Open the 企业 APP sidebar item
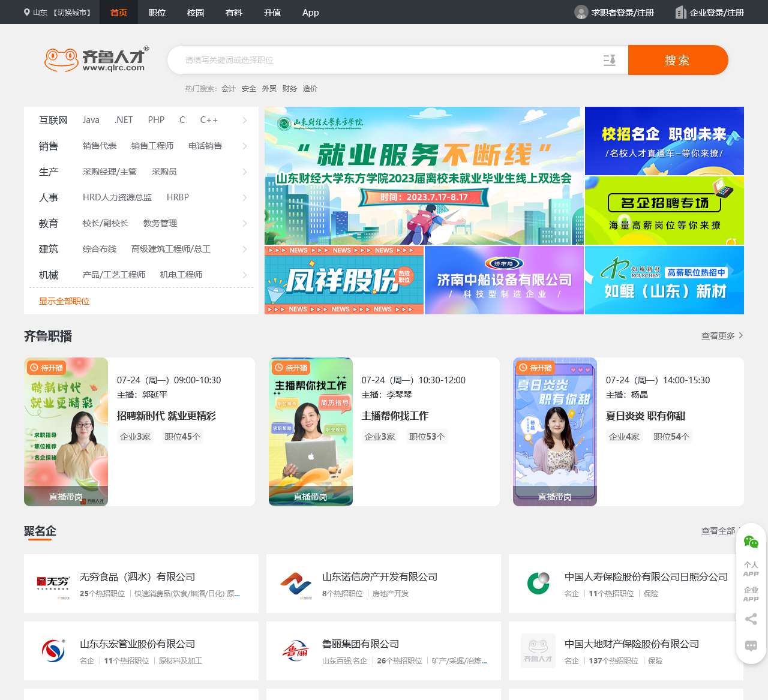 tap(751, 594)
